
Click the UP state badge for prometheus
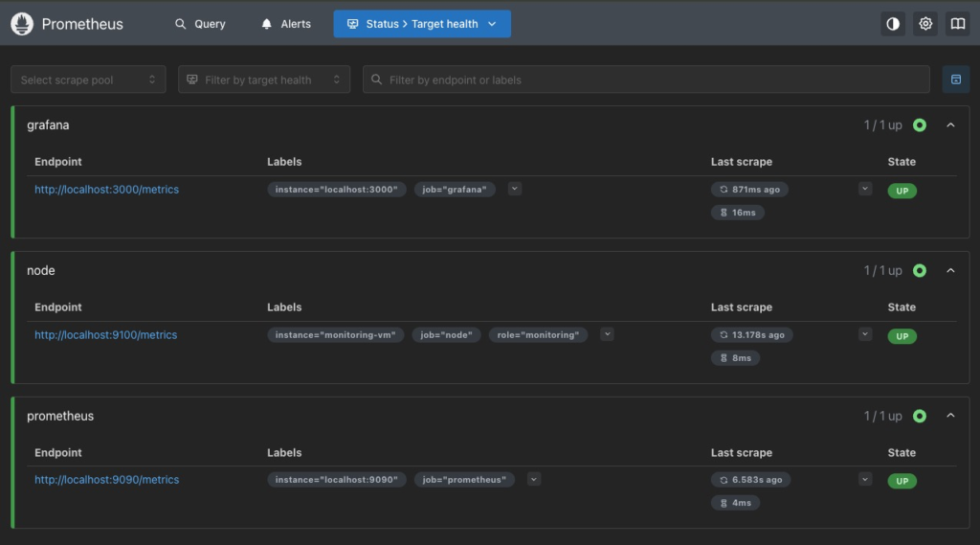(902, 481)
